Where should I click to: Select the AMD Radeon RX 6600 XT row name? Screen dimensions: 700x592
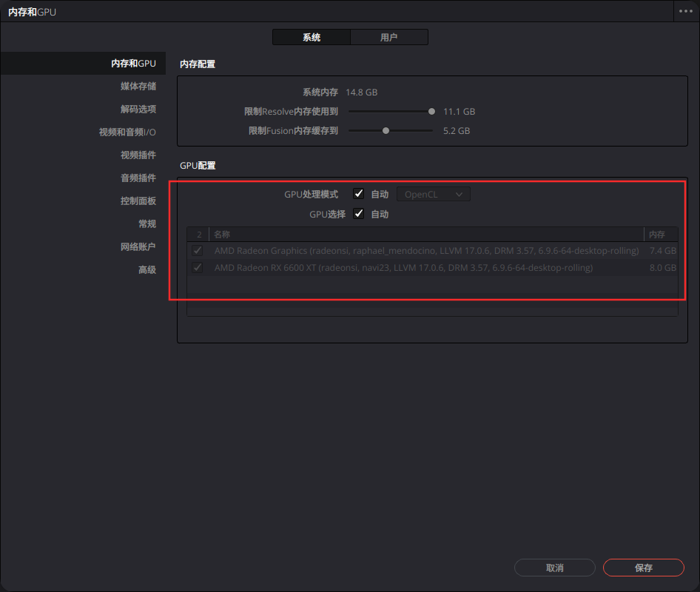coord(403,267)
